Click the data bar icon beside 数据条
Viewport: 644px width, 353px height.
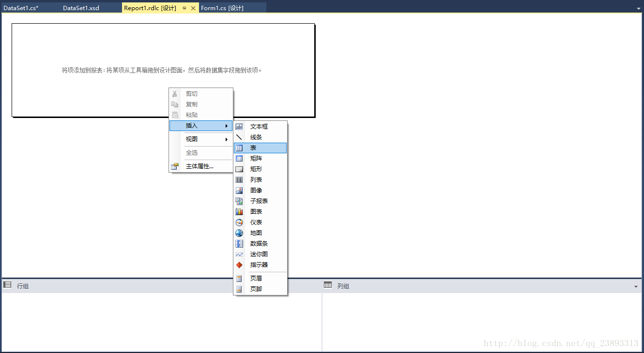[x=239, y=244]
